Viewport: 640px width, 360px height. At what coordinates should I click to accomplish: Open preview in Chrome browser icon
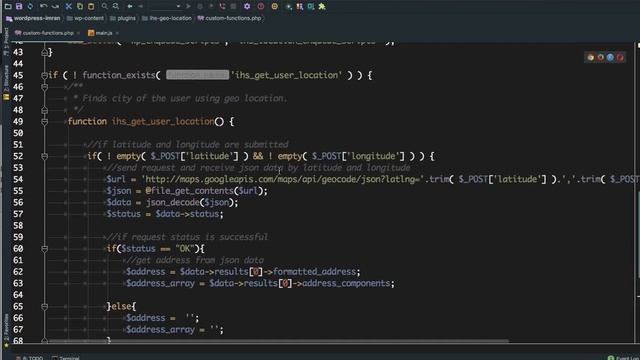(591, 57)
